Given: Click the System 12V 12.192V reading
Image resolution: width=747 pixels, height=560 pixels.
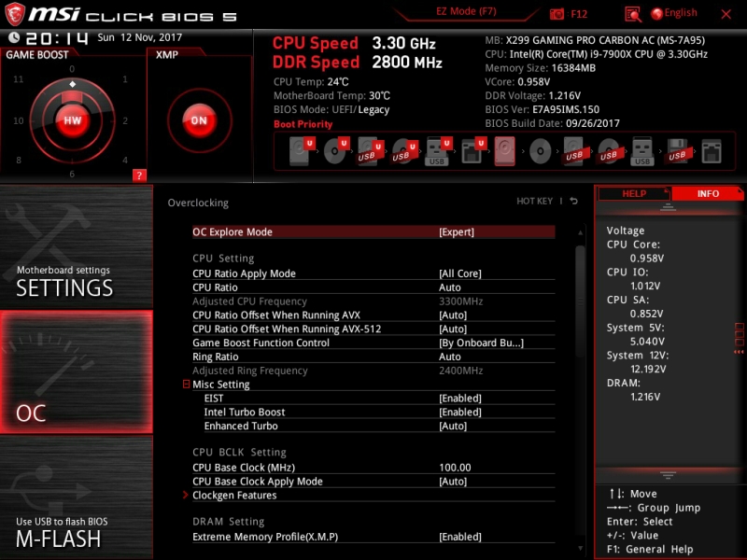Looking at the screenshot, I should (x=648, y=369).
